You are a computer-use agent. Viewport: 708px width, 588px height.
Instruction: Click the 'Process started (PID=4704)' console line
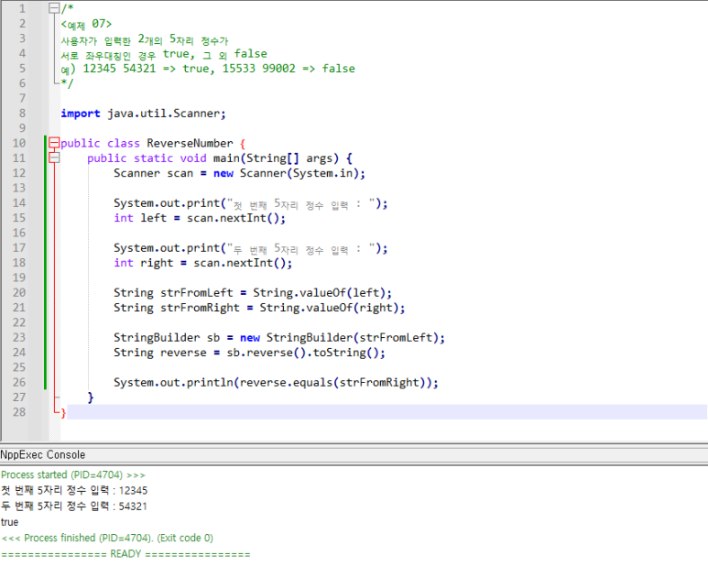point(73,474)
